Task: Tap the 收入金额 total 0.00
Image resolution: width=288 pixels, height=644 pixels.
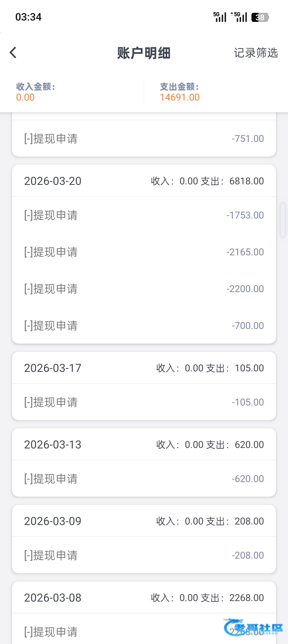Action: 25,97
